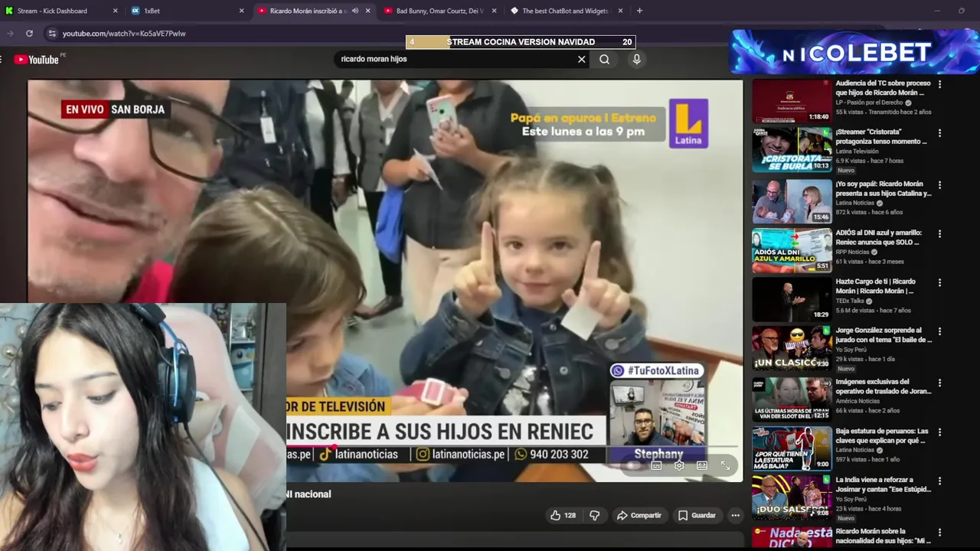Visit América Noticias channel
Screen dimensions: 980x551
coord(857,401)
